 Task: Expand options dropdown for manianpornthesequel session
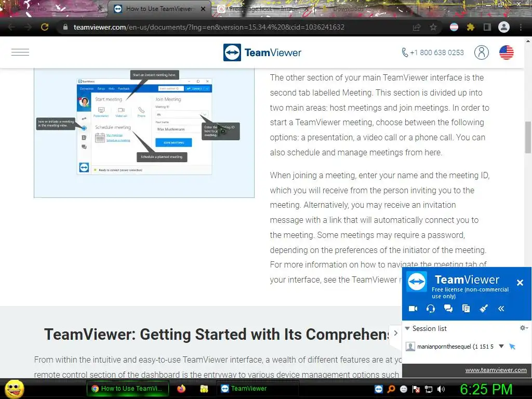pyautogui.click(x=501, y=347)
